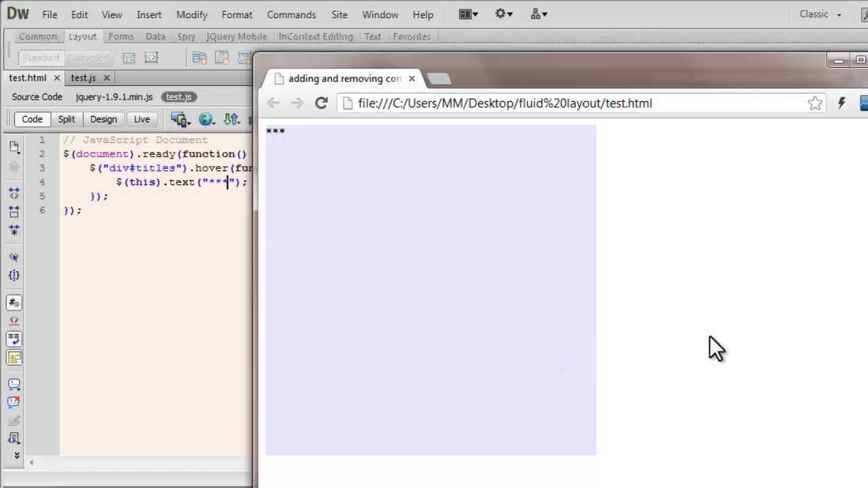This screenshot has width=868, height=488.
Task: Click the browser Reload button
Action: coord(321,103)
